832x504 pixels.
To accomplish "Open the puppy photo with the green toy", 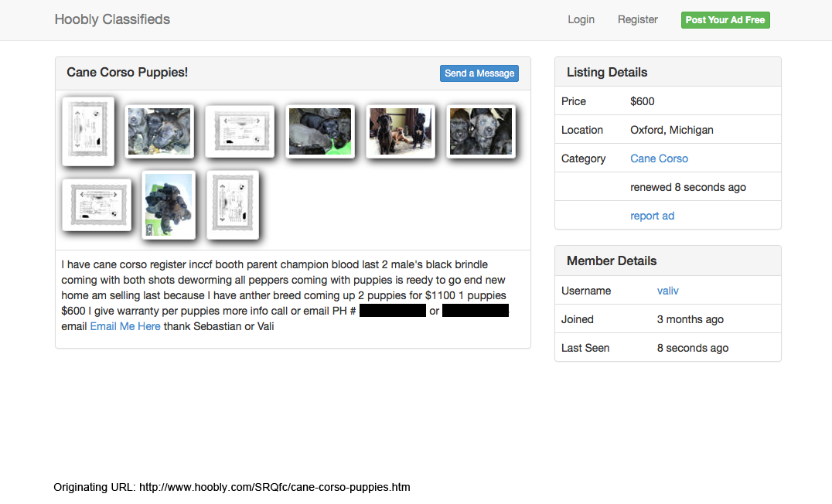I will [320, 131].
